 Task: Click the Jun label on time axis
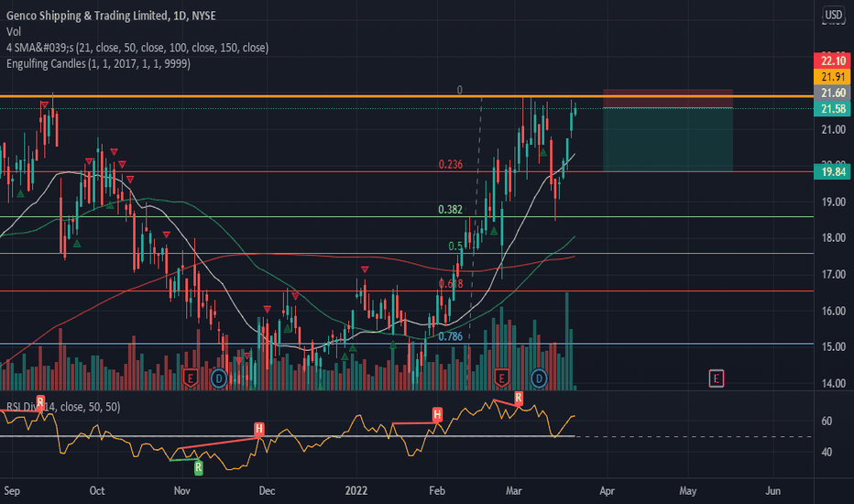(772, 491)
